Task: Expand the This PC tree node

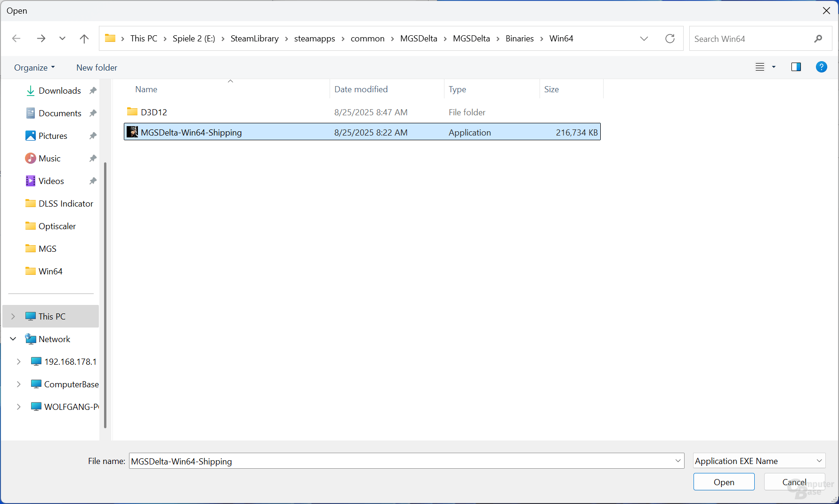Action: click(x=13, y=316)
